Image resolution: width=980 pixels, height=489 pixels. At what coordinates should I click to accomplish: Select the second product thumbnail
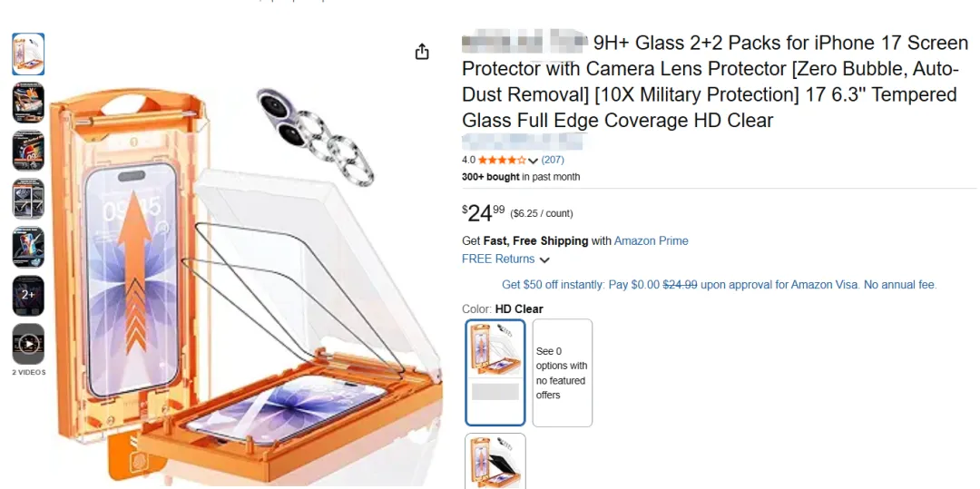point(28,103)
